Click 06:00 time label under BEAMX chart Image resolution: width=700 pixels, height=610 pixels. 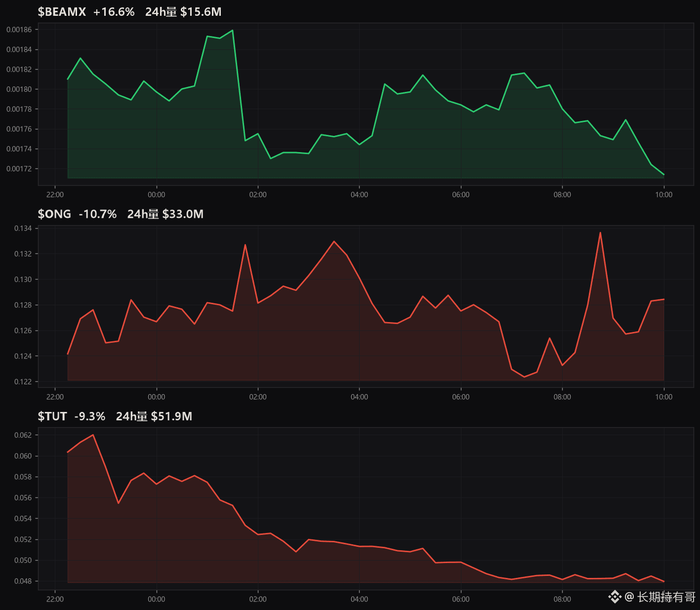[x=461, y=195]
